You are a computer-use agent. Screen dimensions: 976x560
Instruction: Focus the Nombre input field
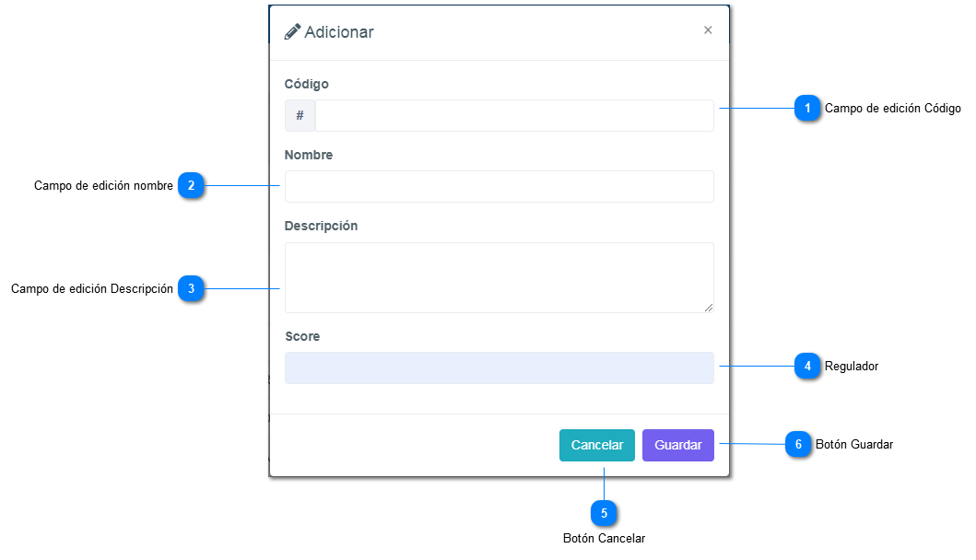(500, 187)
